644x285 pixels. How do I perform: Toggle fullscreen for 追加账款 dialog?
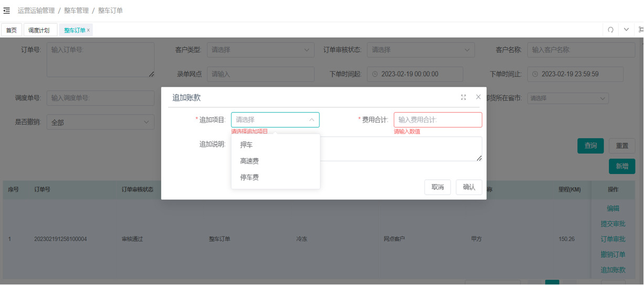pyautogui.click(x=463, y=97)
